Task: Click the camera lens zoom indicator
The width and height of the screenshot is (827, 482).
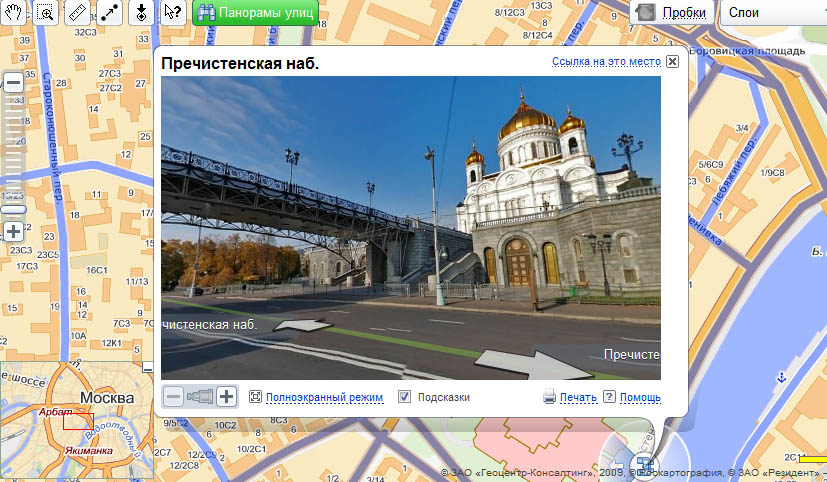Action: click(200, 397)
